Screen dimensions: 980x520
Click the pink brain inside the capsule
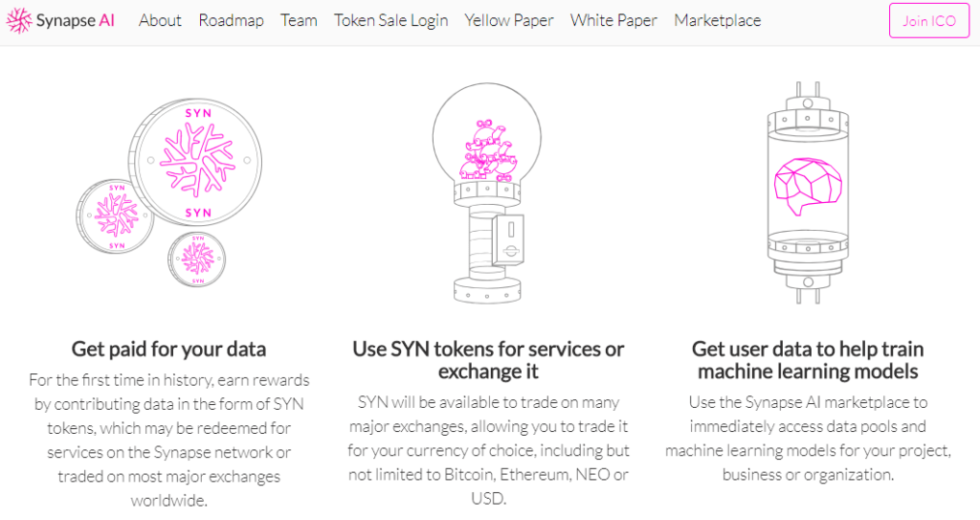tap(808, 186)
